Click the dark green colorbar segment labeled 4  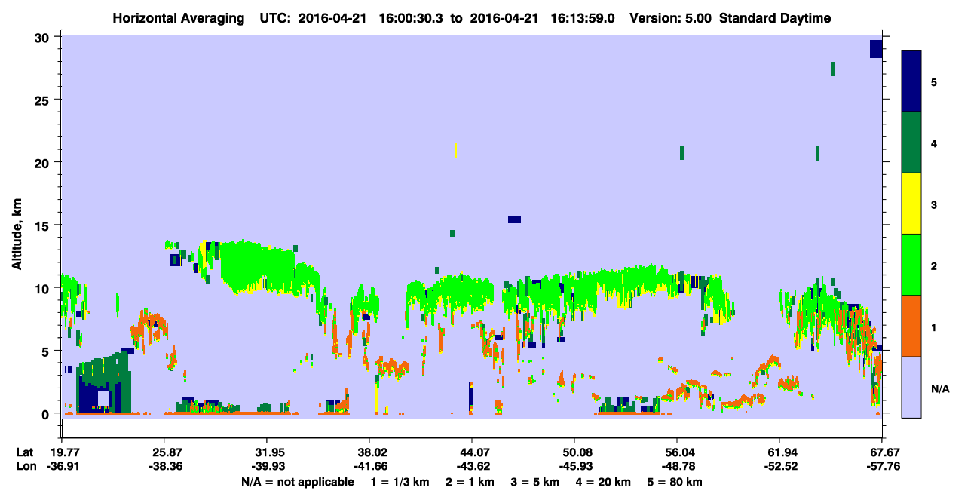point(911,143)
